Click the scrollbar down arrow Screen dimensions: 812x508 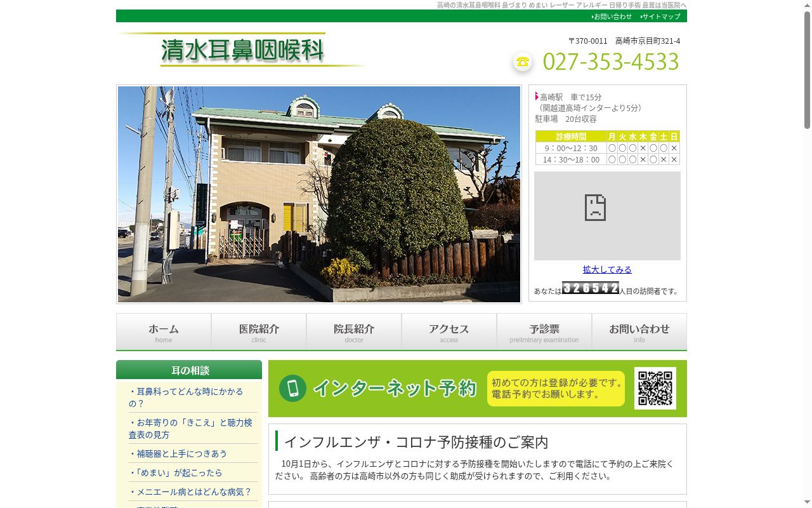[x=807, y=503]
